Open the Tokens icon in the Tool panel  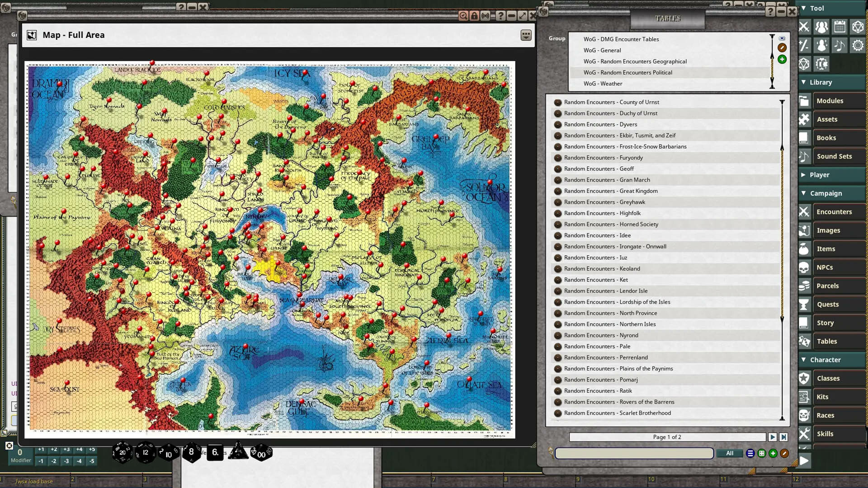click(x=821, y=64)
